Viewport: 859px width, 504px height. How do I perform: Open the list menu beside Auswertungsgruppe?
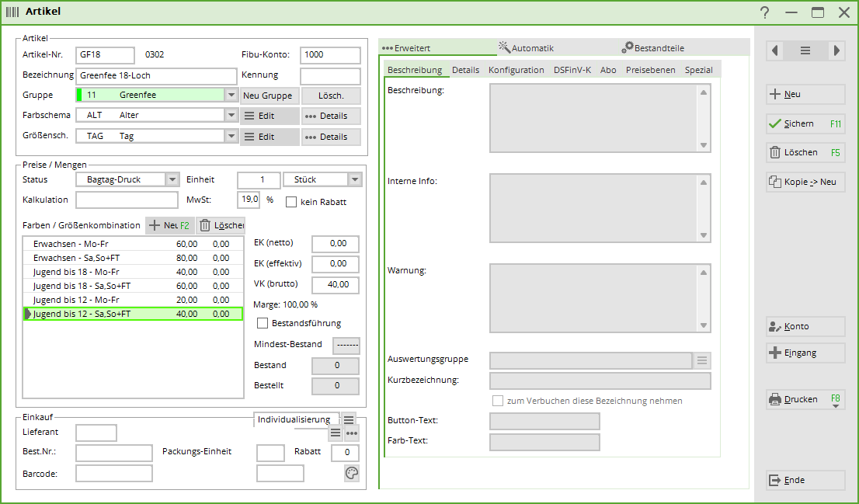(702, 360)
